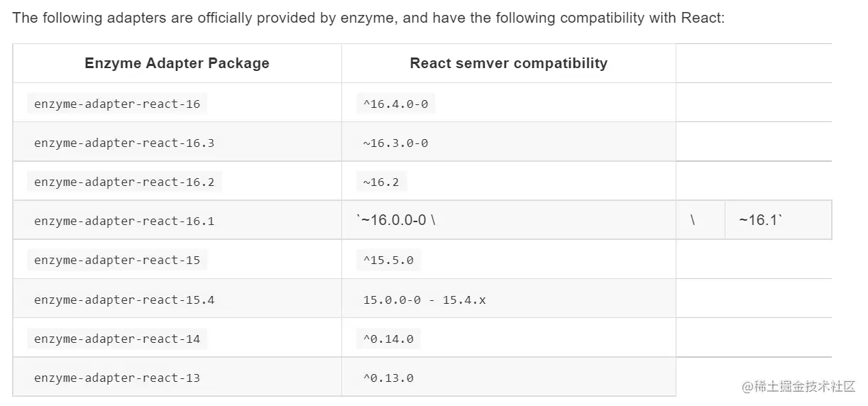The height and width of the screenshot is (406, 868).
Task: Click the enzyme-adapter-react-15.4 cell
Action: tap(124, 300)
